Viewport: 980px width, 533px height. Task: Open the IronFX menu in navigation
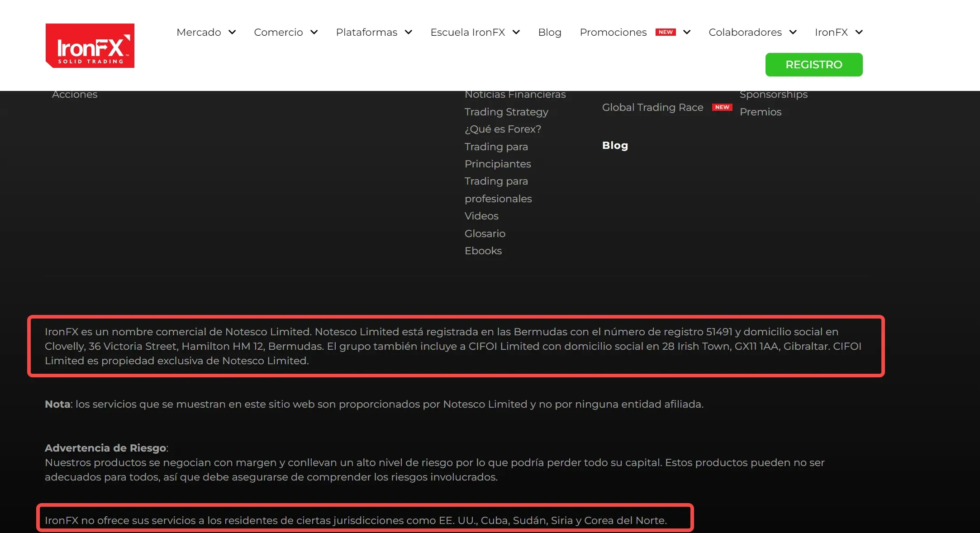point(831,32)
